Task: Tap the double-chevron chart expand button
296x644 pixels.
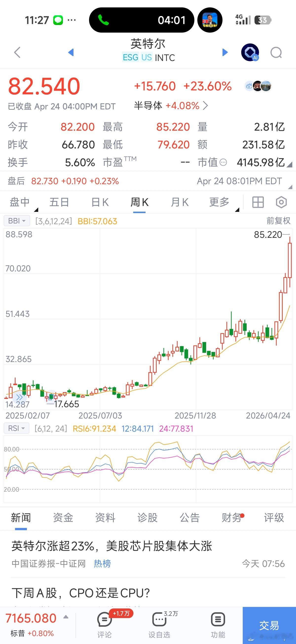Action: [19, 397]
